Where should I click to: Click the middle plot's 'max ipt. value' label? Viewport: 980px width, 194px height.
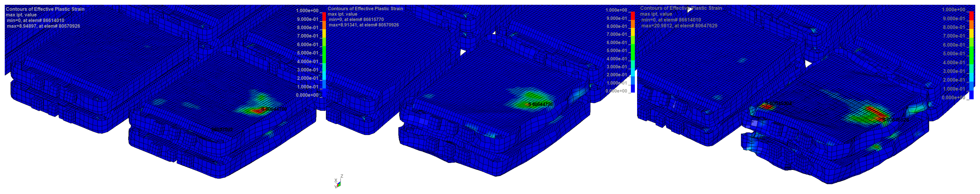click(342, 14)
